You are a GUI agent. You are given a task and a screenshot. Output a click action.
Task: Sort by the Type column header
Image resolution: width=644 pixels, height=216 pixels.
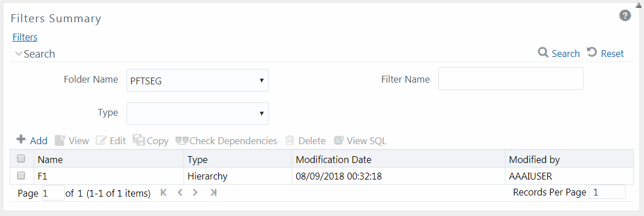coord(238,159)
